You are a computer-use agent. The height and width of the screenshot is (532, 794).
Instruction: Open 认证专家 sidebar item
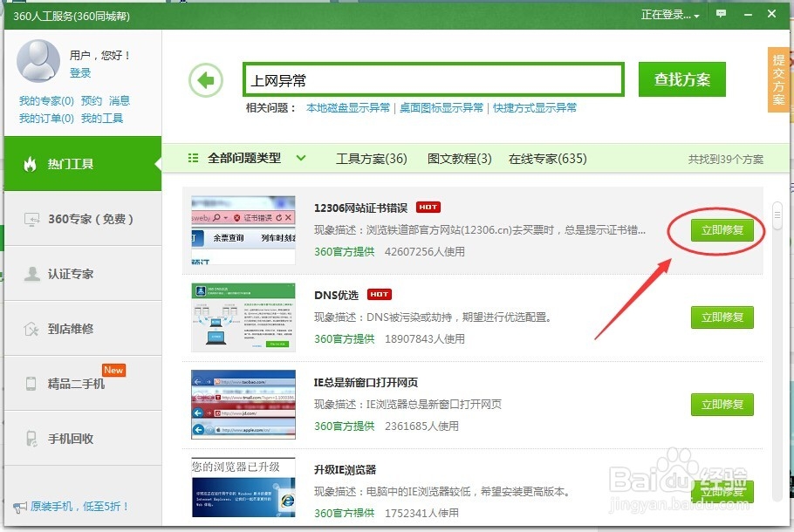click(83, 274)
